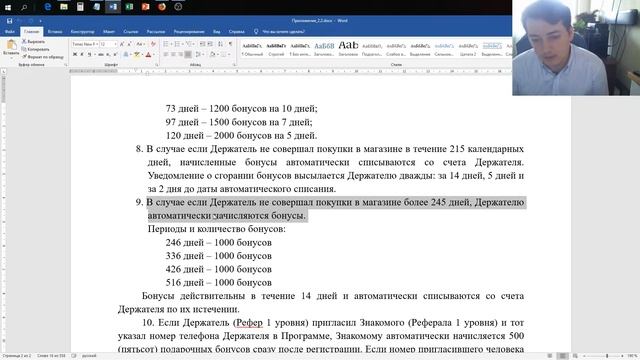
Task: Click the multilevel list icon
Action: [x=189, y=44]
